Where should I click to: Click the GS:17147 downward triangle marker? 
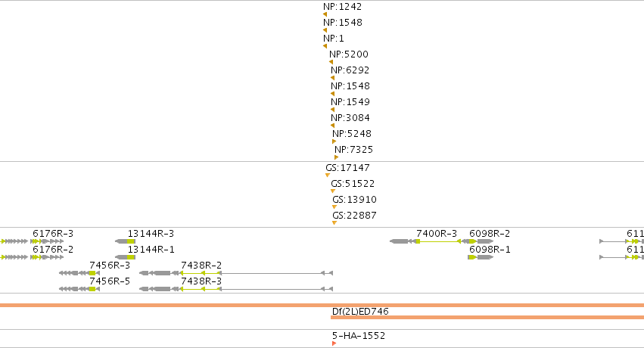(328, 176)
